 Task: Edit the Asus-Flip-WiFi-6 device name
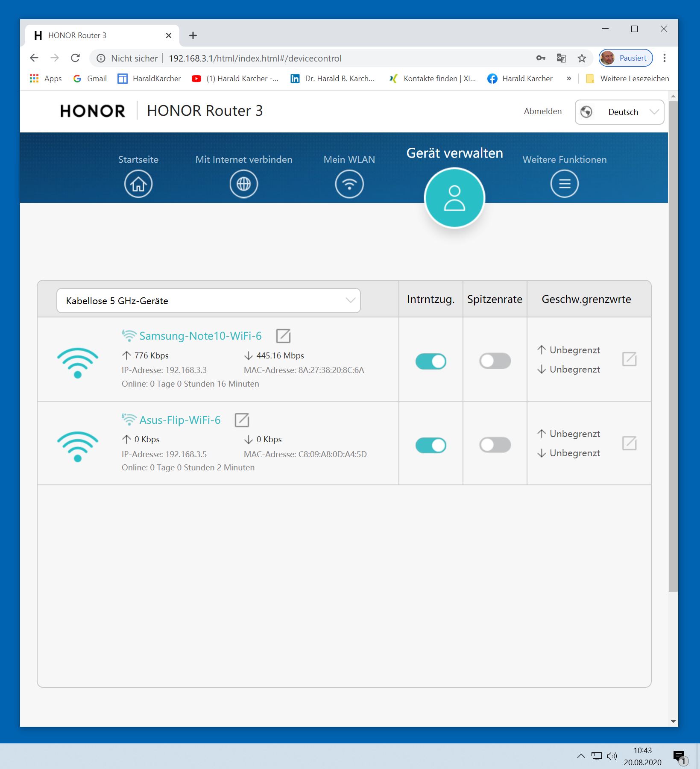click(x=242, y=420)
